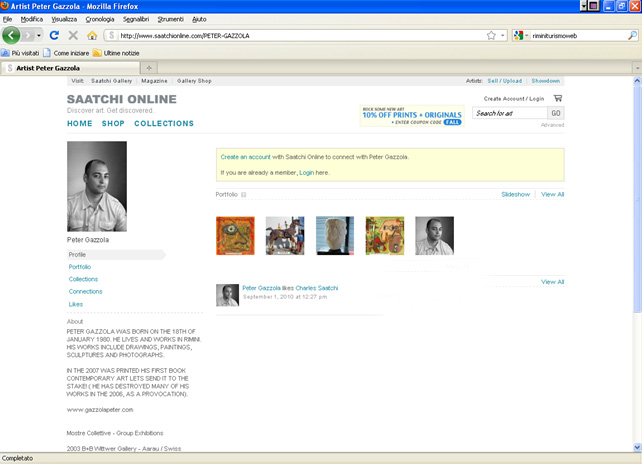The width and height of the screenshot is (642, 464).
Task: Open the search engine selector dropdown
Action: 521,36
